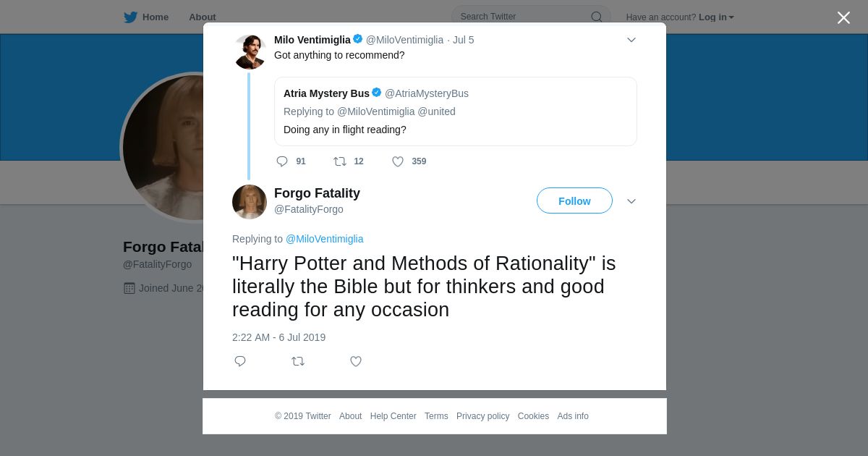Like Forgo Fatality's tweet
This screenshot has width=868, height=456.
356,361
